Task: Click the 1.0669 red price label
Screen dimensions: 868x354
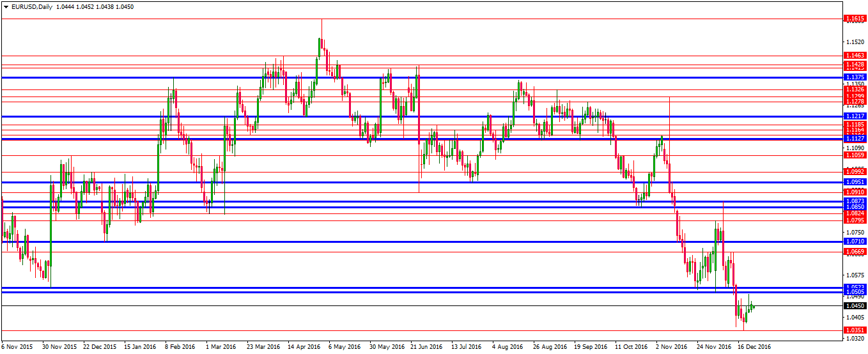Action: pyautogui.click(x=855, y=252)
